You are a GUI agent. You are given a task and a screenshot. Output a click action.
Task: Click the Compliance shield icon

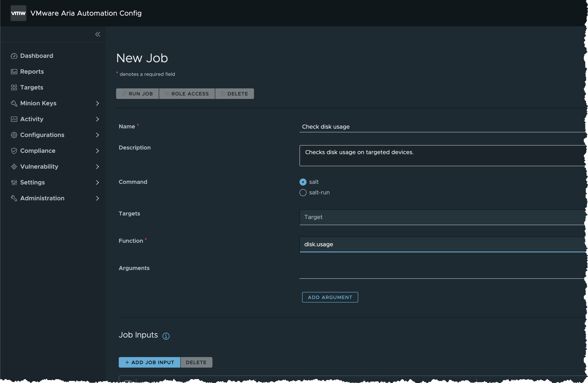(x=14, y=151)
